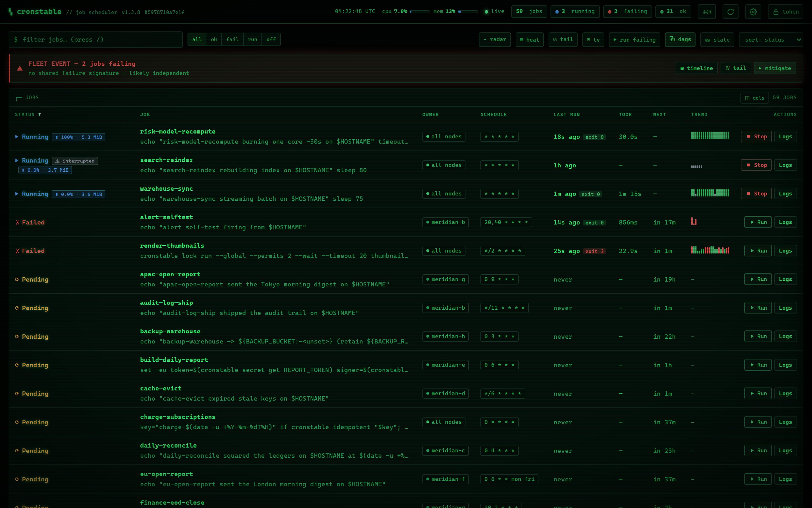Image resolution: width=812 pixels, height=508 pixels.
Task: Open the state view
Action: point(717,40)
